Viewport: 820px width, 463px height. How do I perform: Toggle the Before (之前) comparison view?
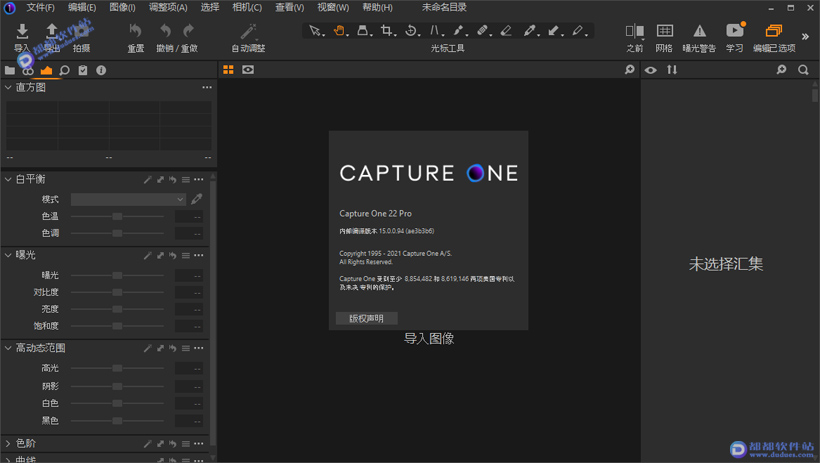point(634,31)
